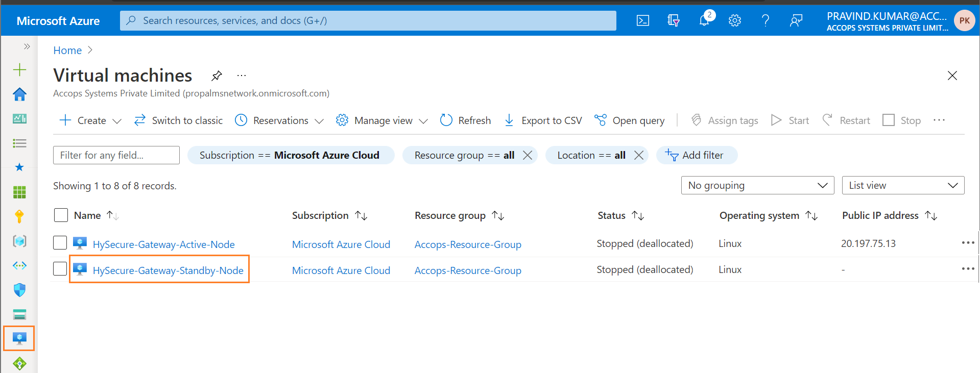Click the green plus Create a resource icon
The height and width of the screenshot is (373, 980).
[x=19, y=69]
